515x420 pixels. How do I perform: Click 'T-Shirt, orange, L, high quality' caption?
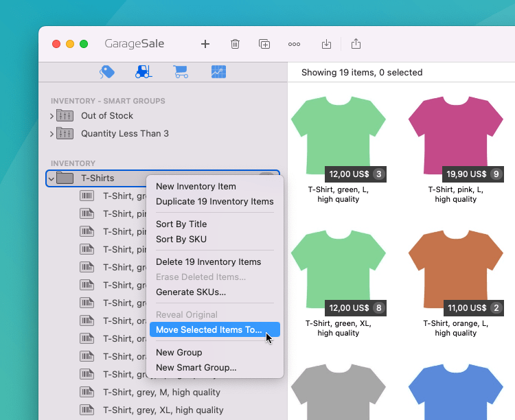(455, 328)
